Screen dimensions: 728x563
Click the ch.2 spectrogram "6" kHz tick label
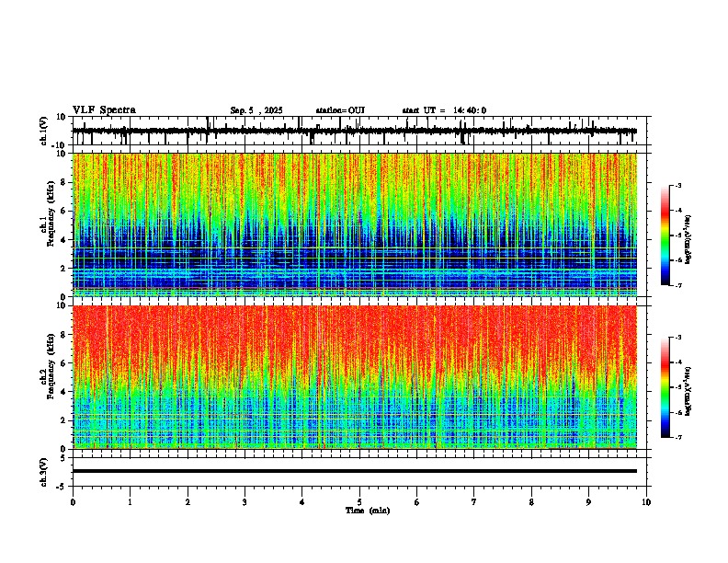pyautogui.click(x=63, y=363)
